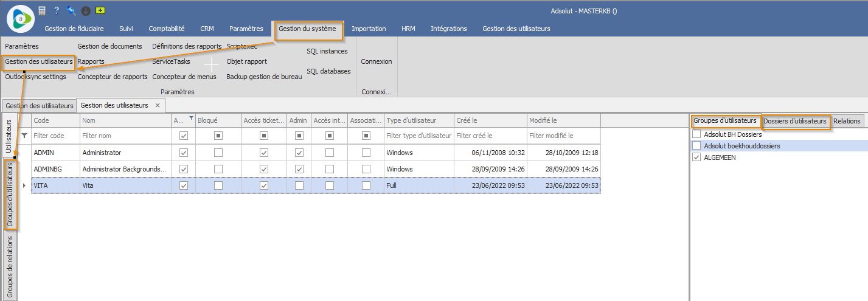868x301 pixels.
Task: Open Concepteur de menus
Action: [x=184, y=77]
